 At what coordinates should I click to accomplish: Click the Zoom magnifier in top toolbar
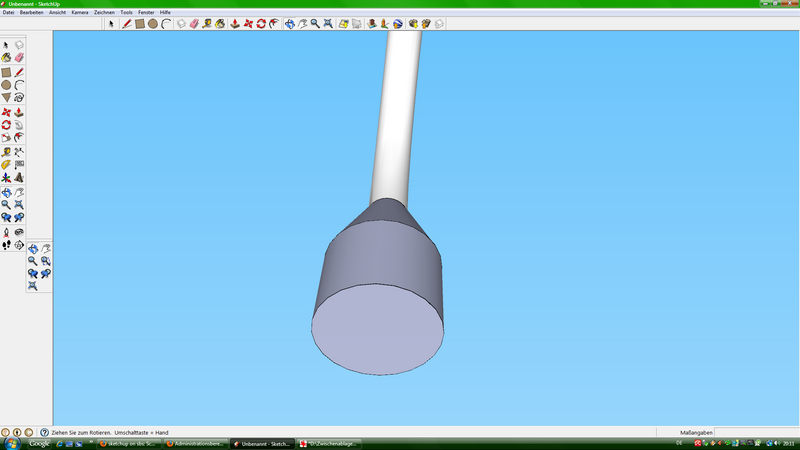tap(315, 23)
